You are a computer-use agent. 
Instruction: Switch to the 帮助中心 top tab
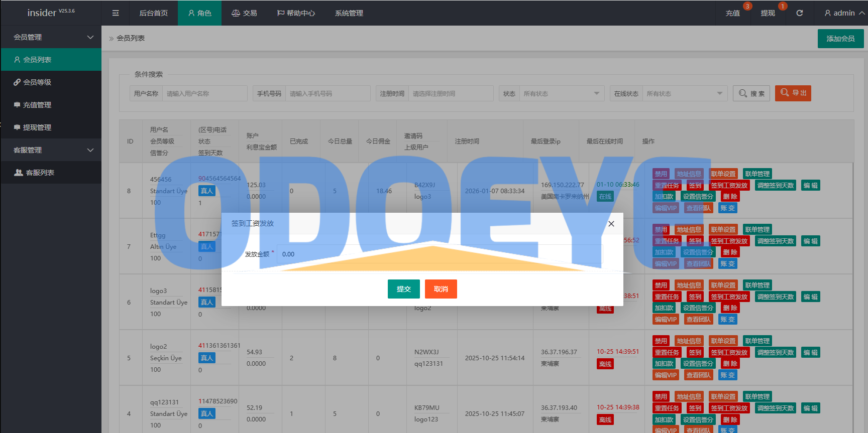296,13
